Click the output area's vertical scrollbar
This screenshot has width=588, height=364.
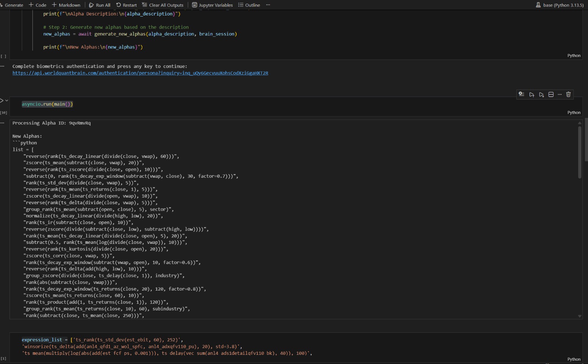pyautogui.click(x=580, y=152)
